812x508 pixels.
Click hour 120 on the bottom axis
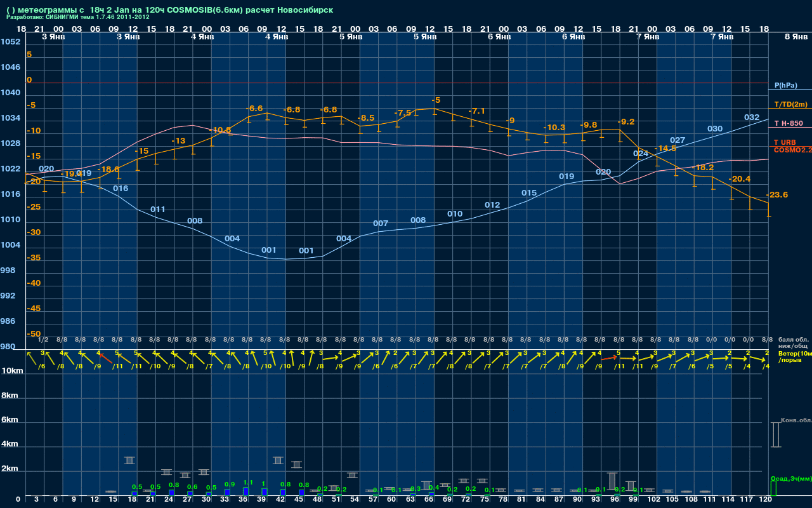(x=765, y=500)
